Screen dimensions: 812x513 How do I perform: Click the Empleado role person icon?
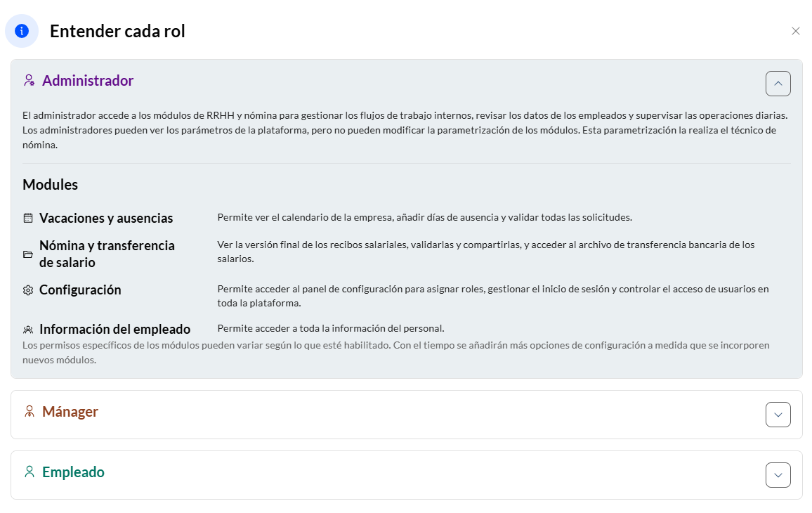click(x=30, y=472)
